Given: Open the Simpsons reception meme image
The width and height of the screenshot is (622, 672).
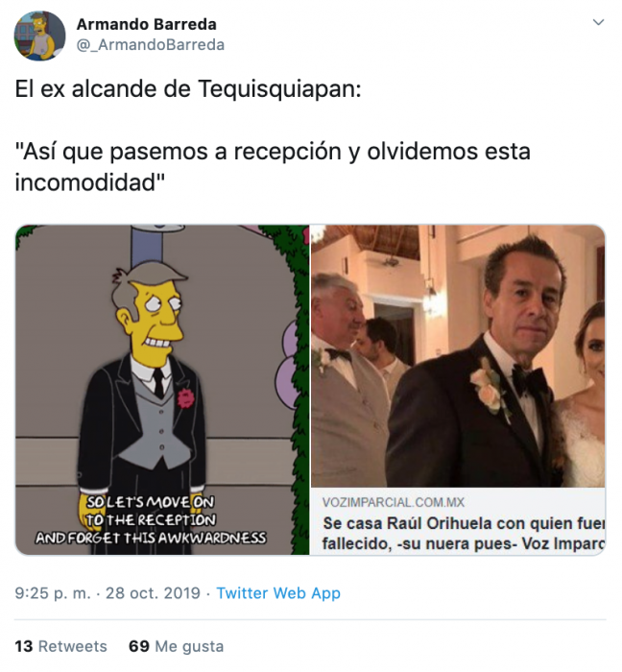Looking at the screenshot, I should point(162,390).
